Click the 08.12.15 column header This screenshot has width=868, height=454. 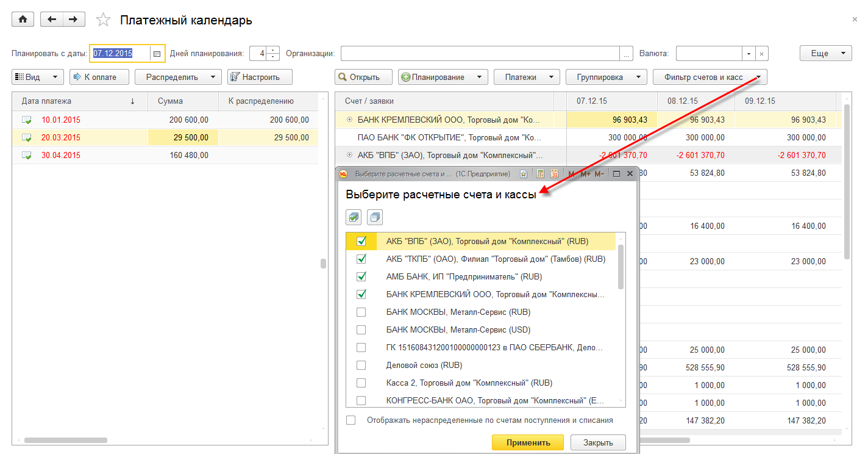click(x=696, y=100)
